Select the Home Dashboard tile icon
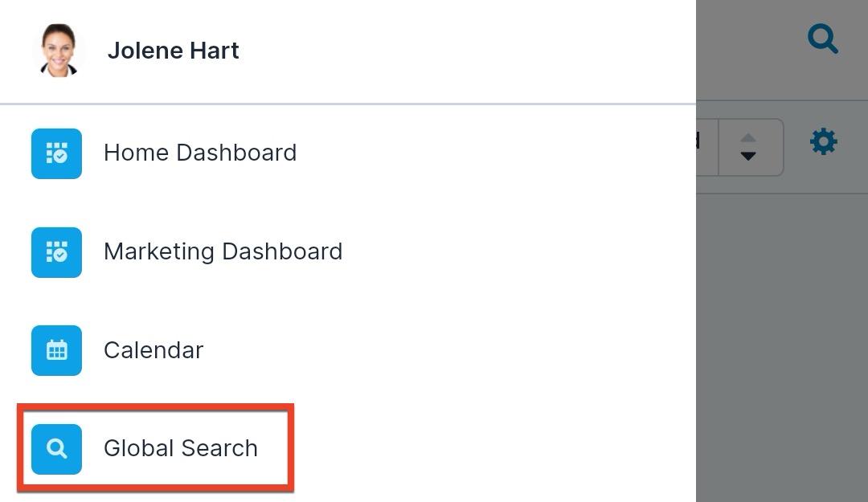The width and height of the screenshot is (868, 502). (x=56, y=153)
